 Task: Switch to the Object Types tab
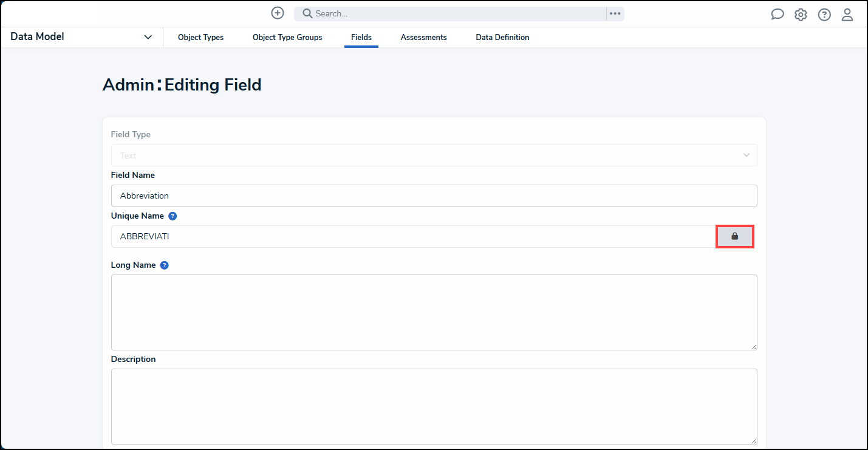pyautogui.click(x=200, y=38)
